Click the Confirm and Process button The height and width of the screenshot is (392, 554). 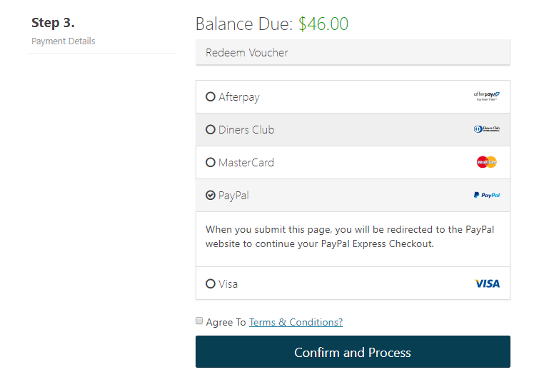point(353,352)
